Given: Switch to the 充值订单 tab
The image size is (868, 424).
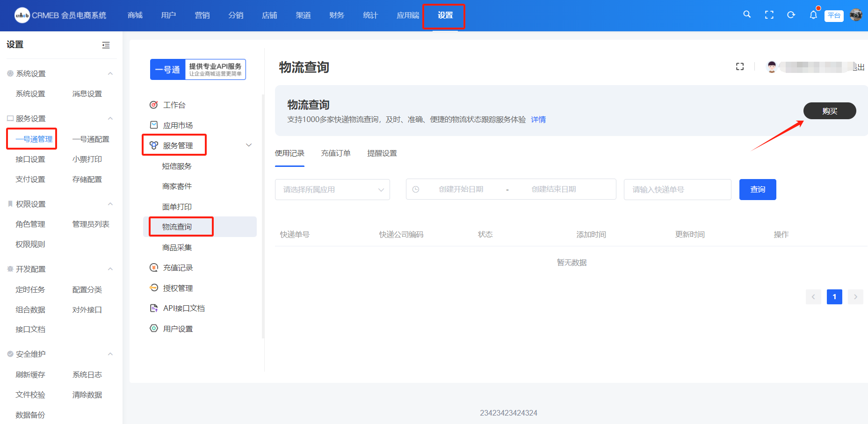Looking at the screenshot, I should point(335,153).
